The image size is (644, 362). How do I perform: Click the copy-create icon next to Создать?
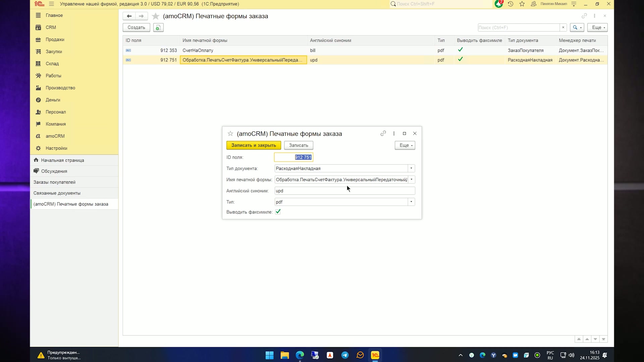point(158,27)
